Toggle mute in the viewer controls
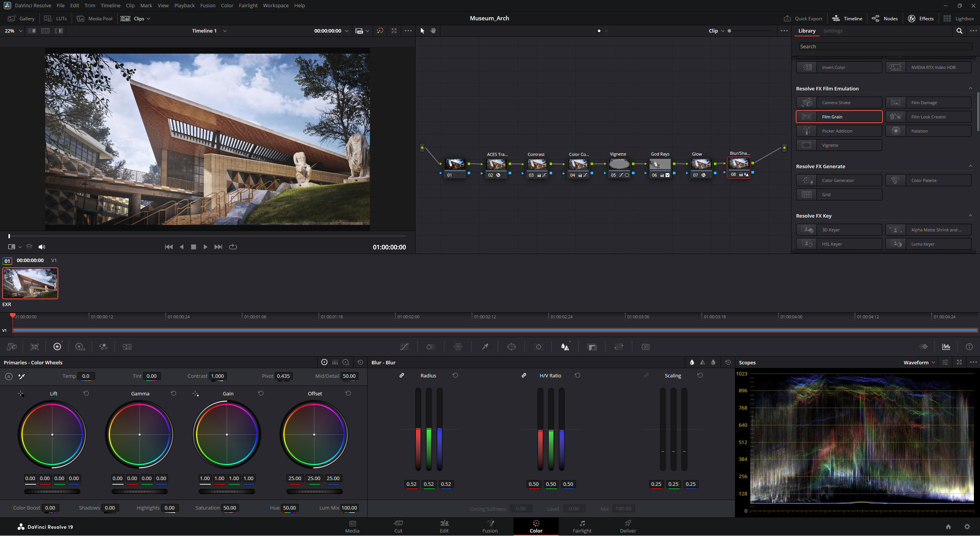Image resolution: width=980 pixels, height=536 pixels. coord(42,247)
